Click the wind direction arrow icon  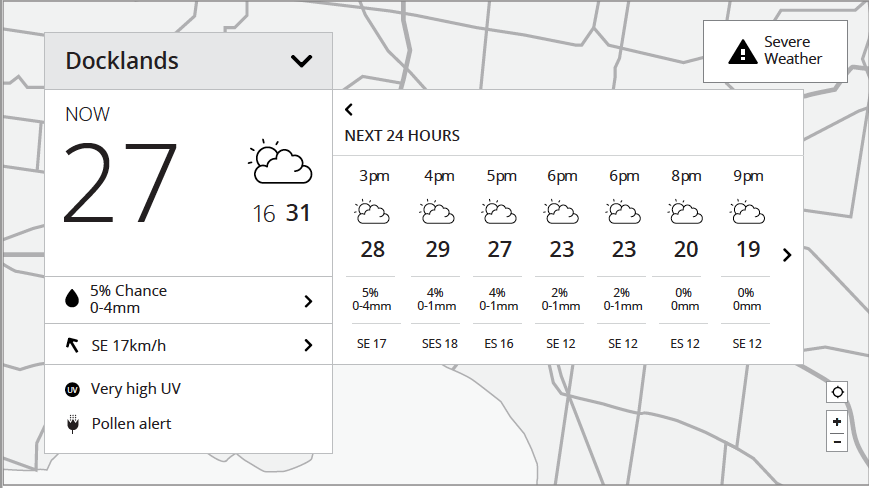click(x=72, y=345)
